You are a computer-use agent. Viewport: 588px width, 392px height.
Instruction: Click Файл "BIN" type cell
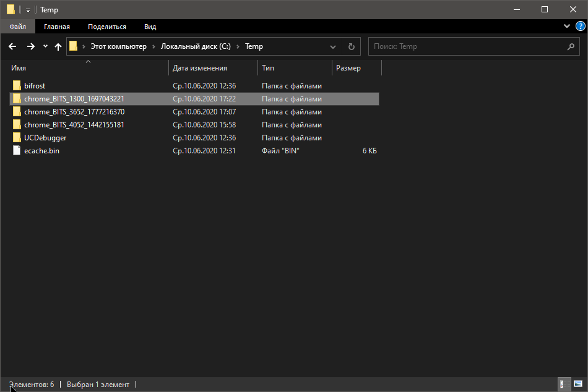point(280,151)
